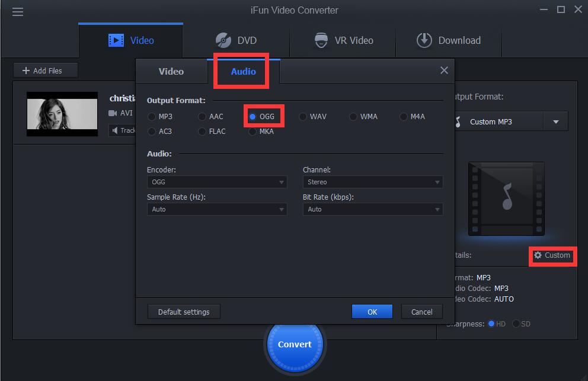Click the Default settings button
This screenshot has height=381, width=588.
click(184, 312)
